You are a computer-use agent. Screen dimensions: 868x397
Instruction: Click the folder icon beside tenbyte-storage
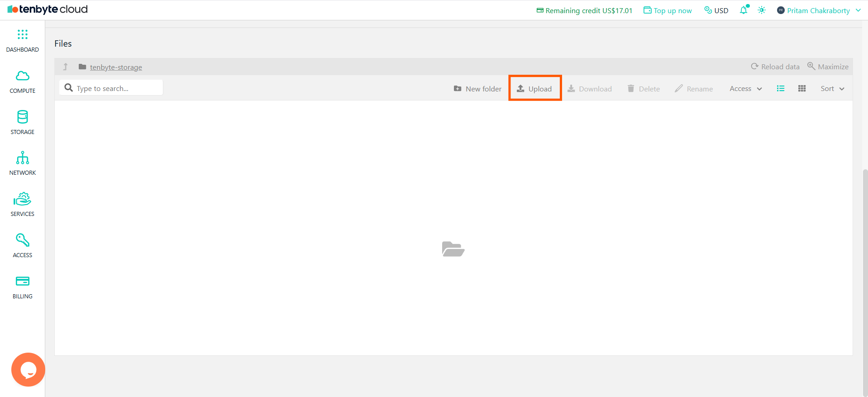click(82, 67)
